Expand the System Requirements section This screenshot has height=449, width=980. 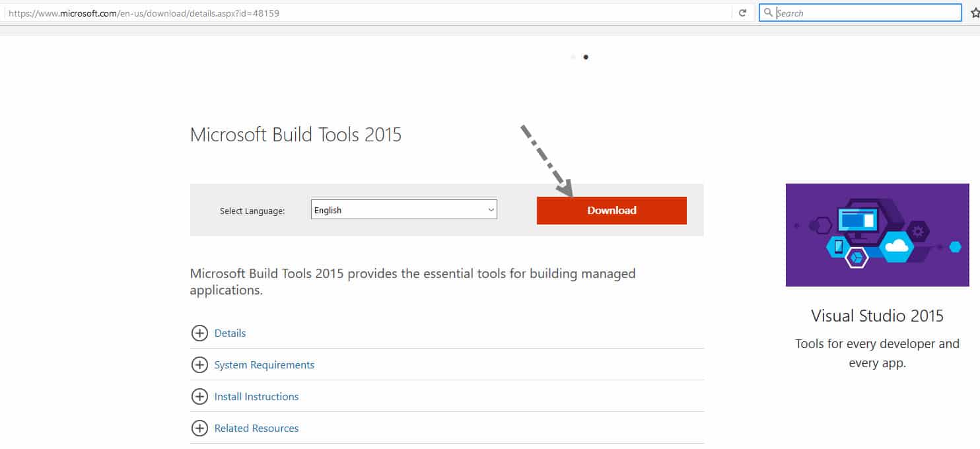click(x=264, y=364)
